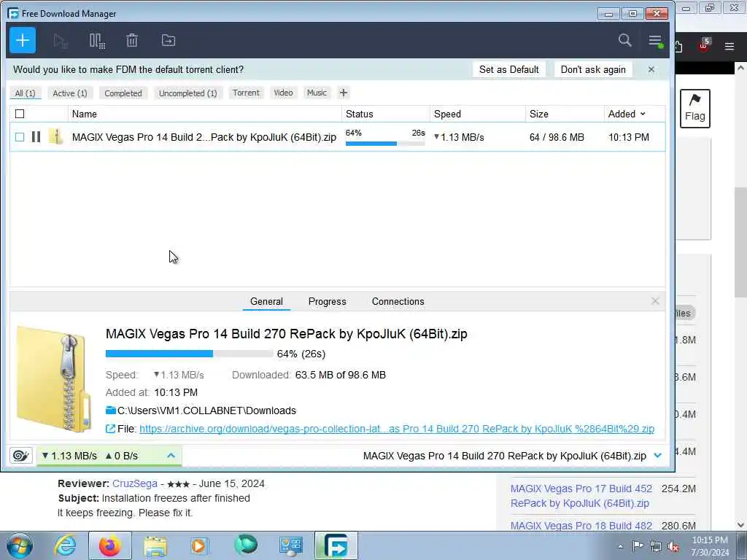The width and height of the screenshot is (747, 560).
Task: Expand the speed panel chevron in status bar
Action: click(x=171, y=456)
